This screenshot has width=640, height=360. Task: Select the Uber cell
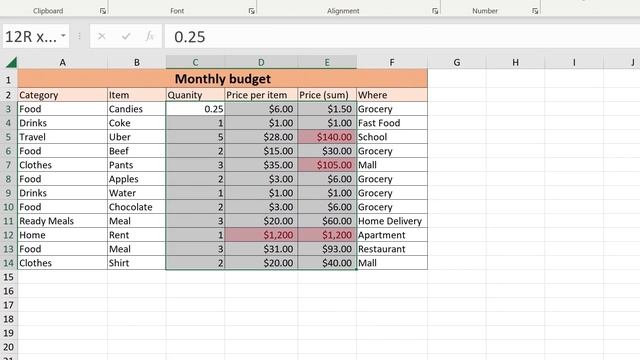click(137, 137)
